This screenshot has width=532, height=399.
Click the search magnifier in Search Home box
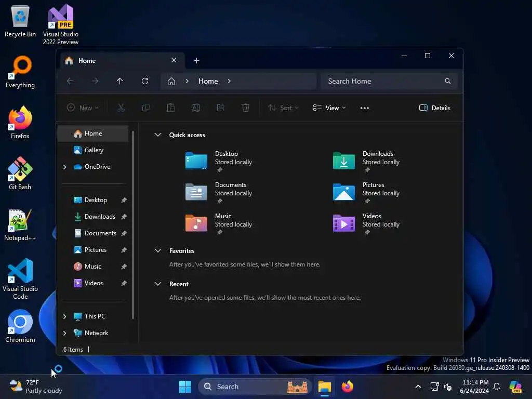(447, 81)
